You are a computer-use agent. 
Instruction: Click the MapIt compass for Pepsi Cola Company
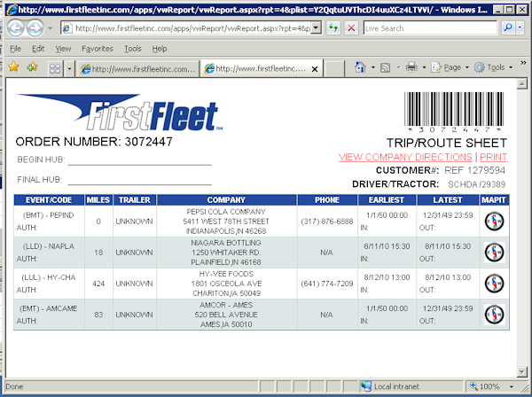tap(494, 222)
